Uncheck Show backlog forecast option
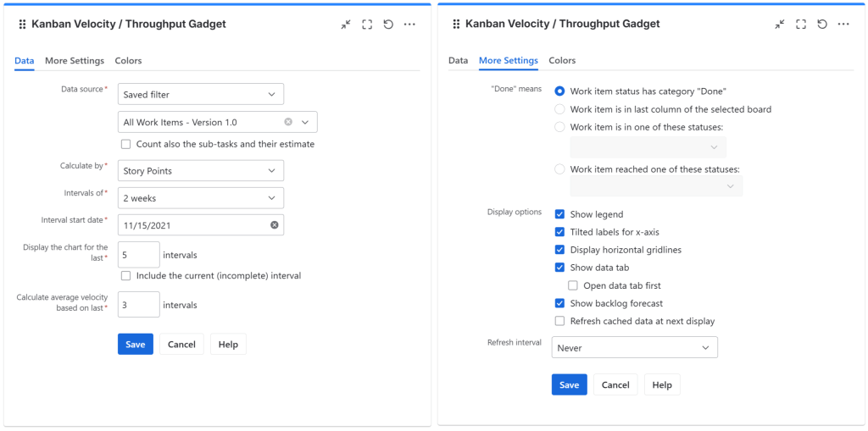 click(559, 303)
